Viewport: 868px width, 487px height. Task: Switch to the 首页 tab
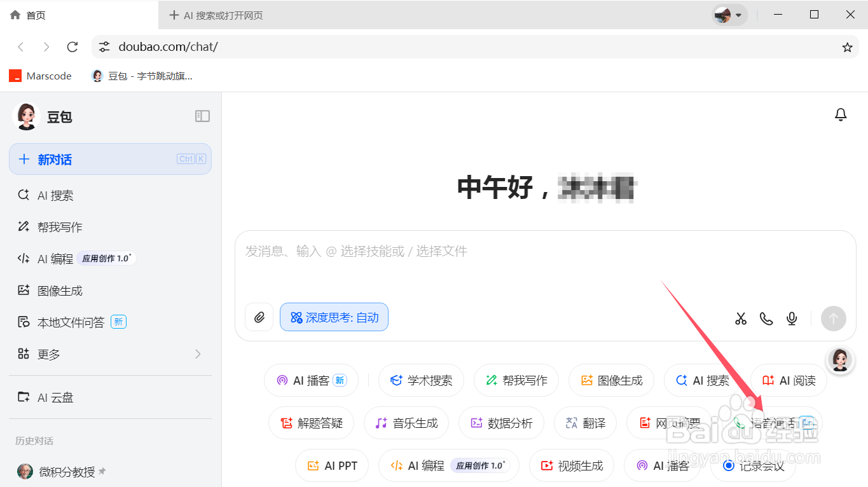pos(79,15)
